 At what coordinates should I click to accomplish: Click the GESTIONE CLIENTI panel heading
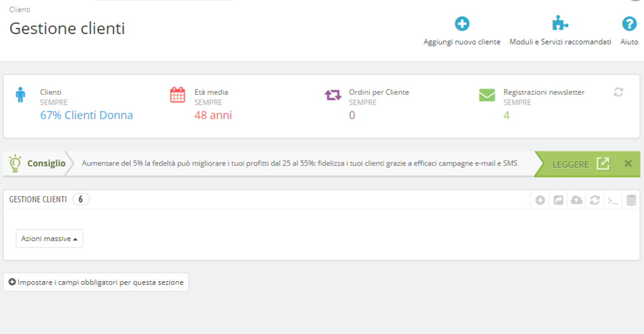(x=38, y=199)
